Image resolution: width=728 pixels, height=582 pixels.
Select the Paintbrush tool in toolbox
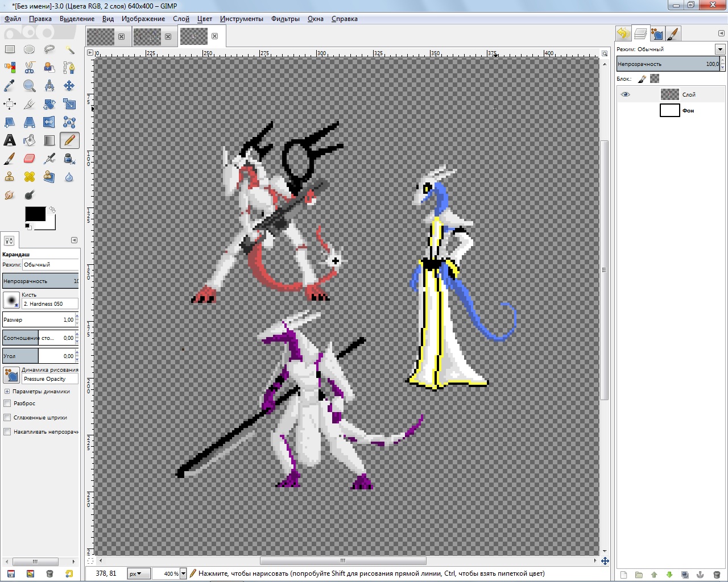[10, 159]
